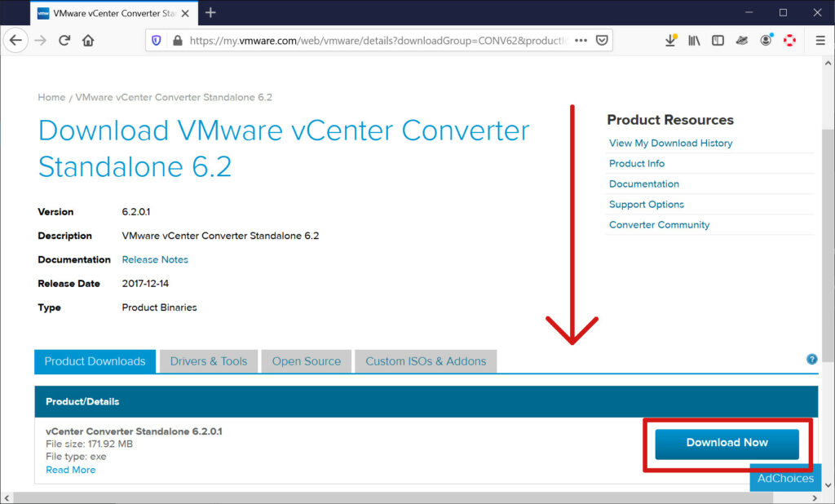Viewport: 835px width, 504px height.
Task: Click the AdChoices badge
Action: [785, 478]
